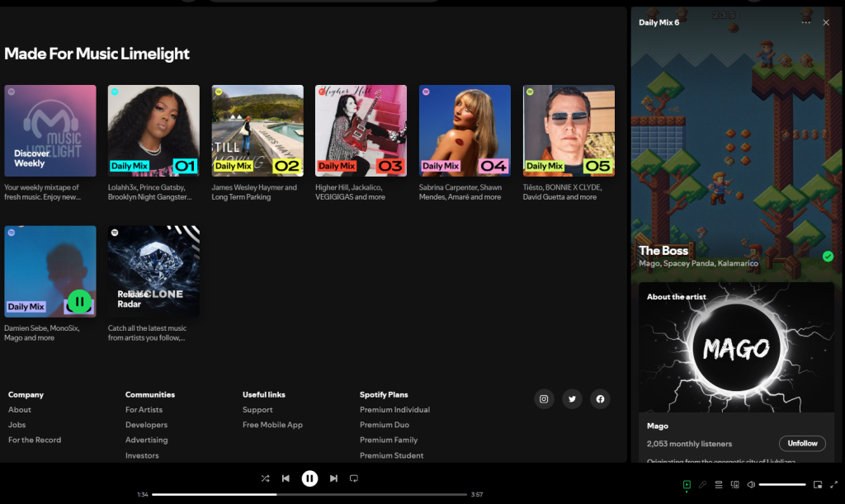Screen dimensions: 845x504
Task: Open The Boss song title link
Action: (663, 251)
